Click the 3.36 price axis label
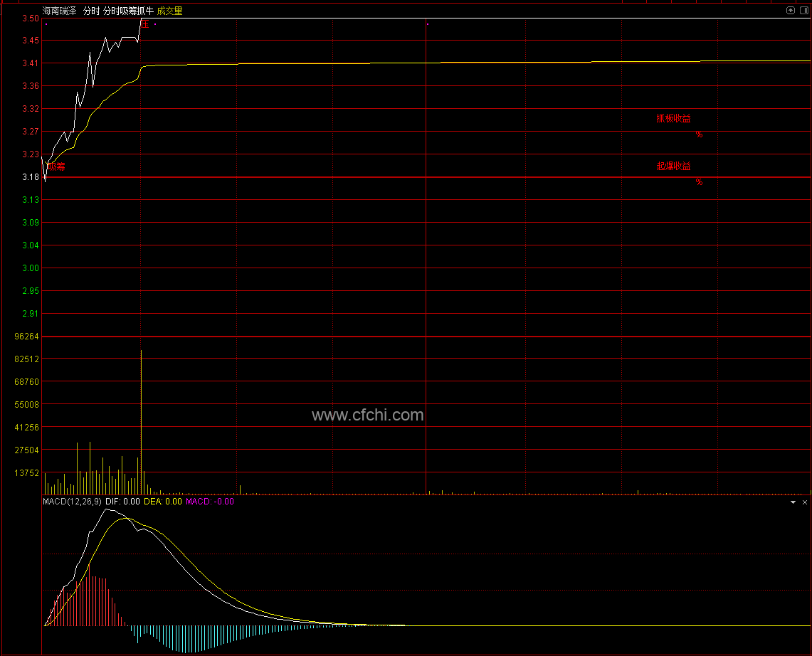This screenshot has width=812, height=656. click(31, 86)
